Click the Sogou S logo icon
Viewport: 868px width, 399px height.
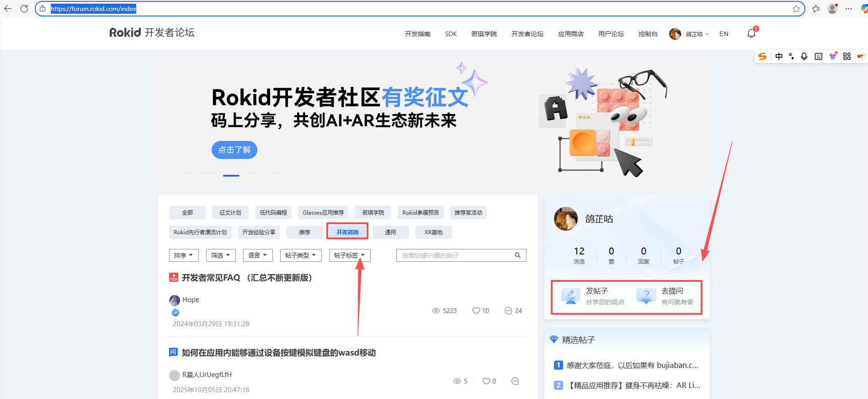762,56
